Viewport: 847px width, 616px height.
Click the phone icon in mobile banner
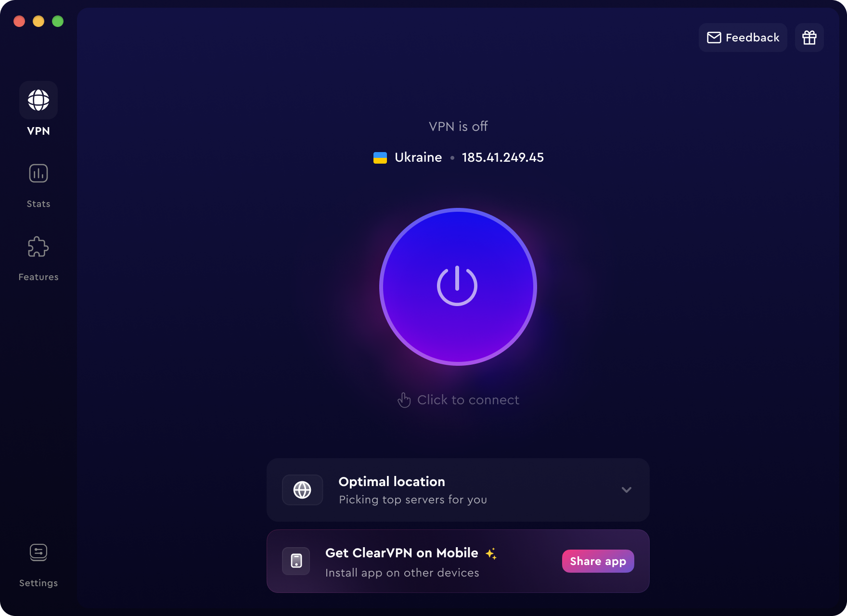click(x=296, y=561)
